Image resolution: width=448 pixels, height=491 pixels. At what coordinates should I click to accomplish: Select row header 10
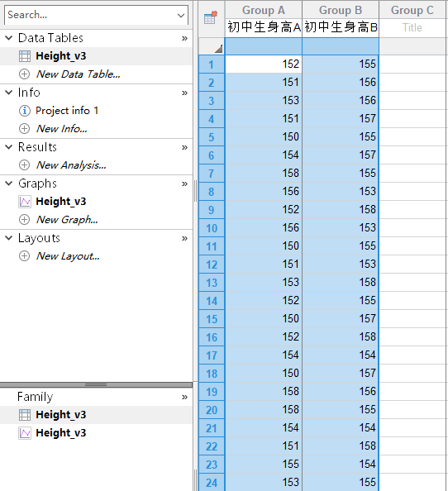click(x=212, y=228)
